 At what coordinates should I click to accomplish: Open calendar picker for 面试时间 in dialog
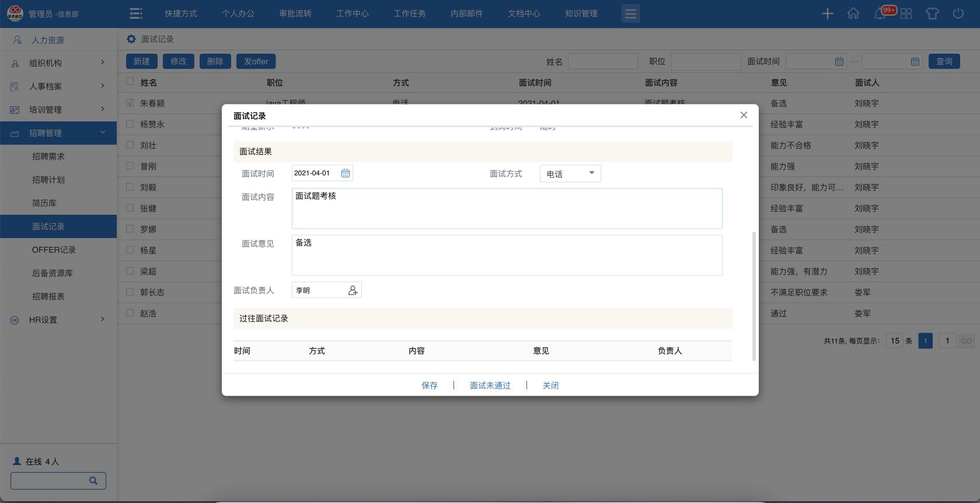pyautogui.click(x=345, y=173)
